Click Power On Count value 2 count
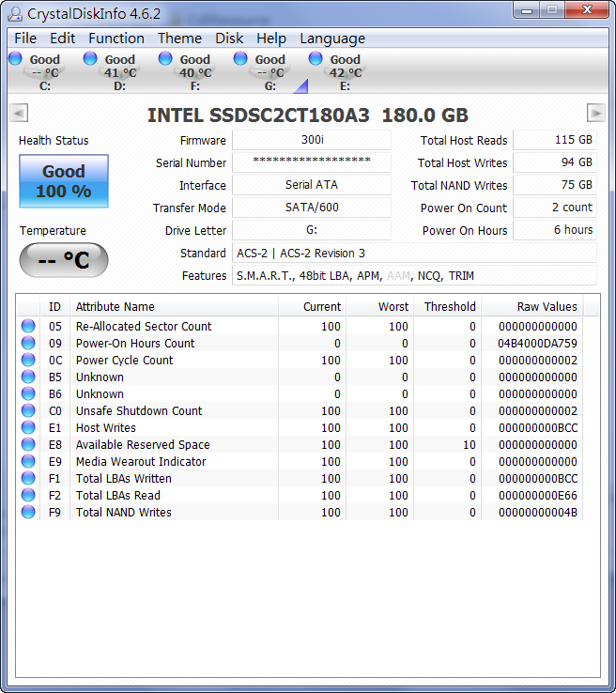 555,208
